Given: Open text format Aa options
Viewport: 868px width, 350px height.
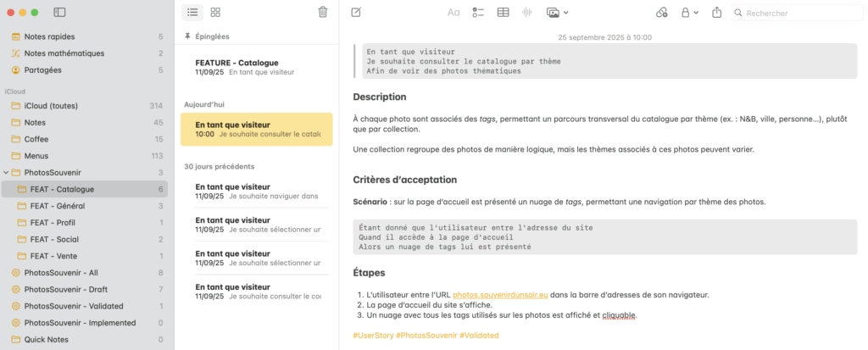Looking at the screenshot, I should coord(453,13).
